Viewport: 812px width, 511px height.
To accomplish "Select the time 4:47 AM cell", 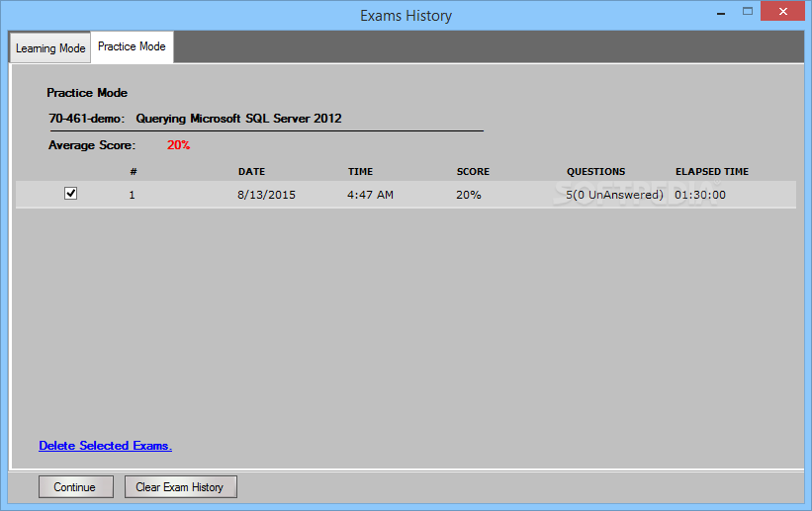I will coord(370,195).
